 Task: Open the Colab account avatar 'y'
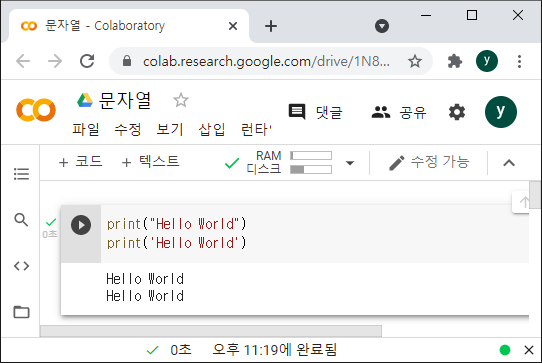coord(501,112)
